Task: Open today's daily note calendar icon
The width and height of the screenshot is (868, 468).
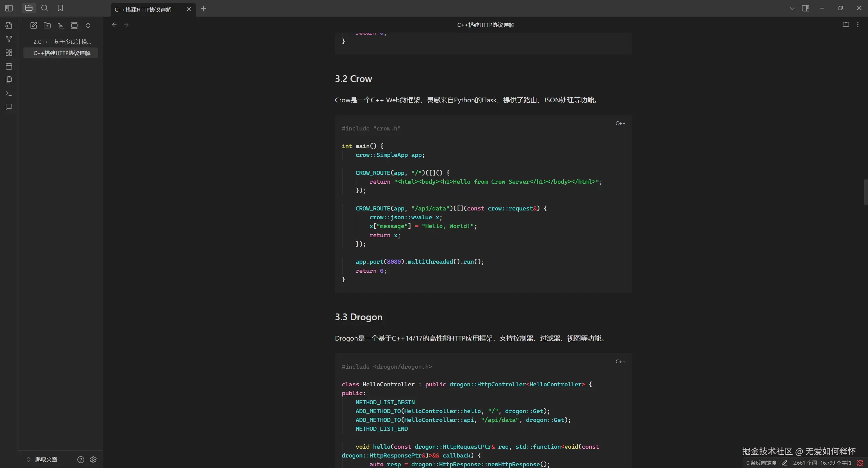Action: pos(9,66)
